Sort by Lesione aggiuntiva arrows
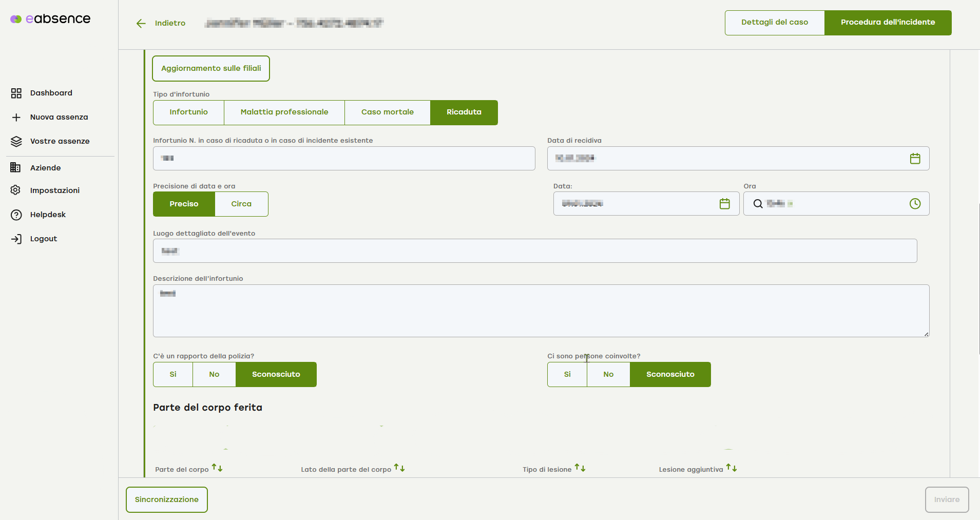Viewport: 980px width, 520px height. 732,468
